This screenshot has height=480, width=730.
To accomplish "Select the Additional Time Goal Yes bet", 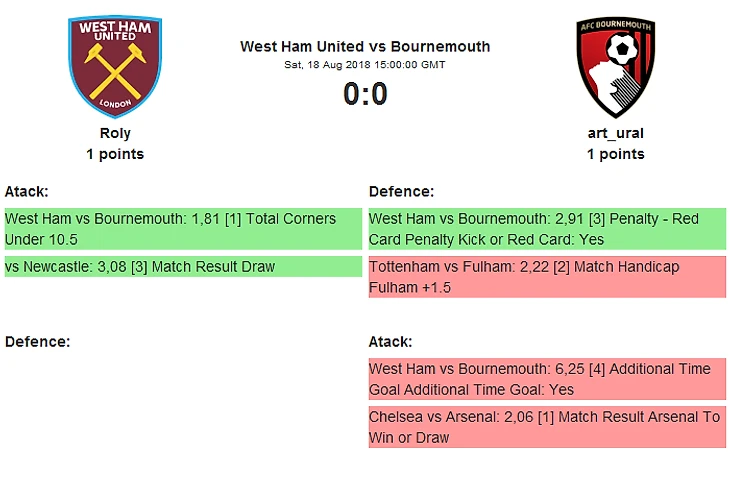I will (547, 379).
